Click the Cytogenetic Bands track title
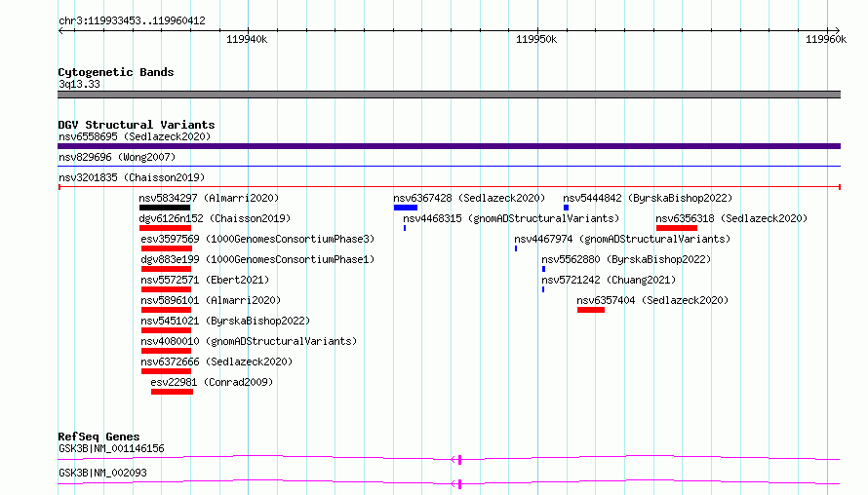The width and height of the screenshot is (868, 495). pyautogui.click(x=116, y=72)
